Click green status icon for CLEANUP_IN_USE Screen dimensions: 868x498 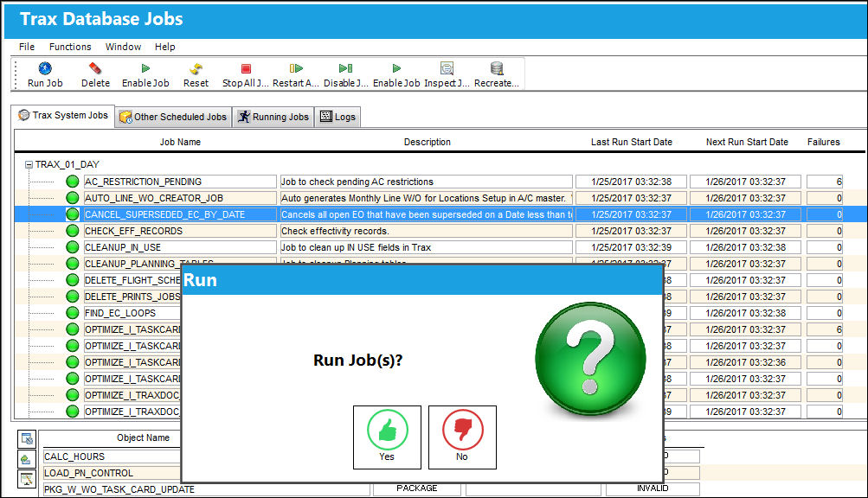(x=73, y=247)
